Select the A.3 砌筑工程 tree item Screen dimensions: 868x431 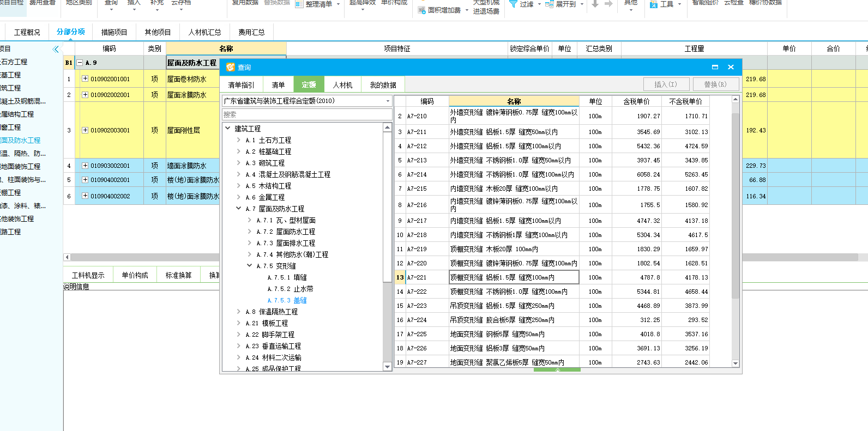pyautogui.click(x=265, y=163)
